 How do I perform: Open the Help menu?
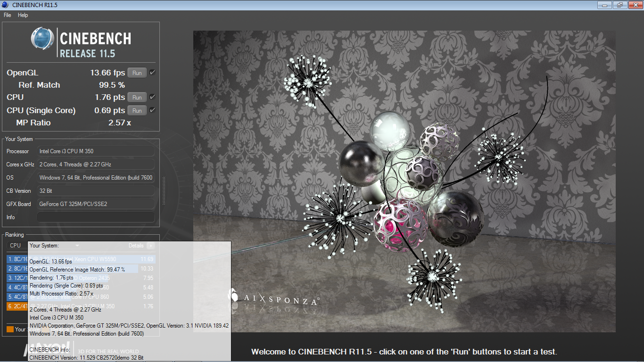click(x=23, y=15)
